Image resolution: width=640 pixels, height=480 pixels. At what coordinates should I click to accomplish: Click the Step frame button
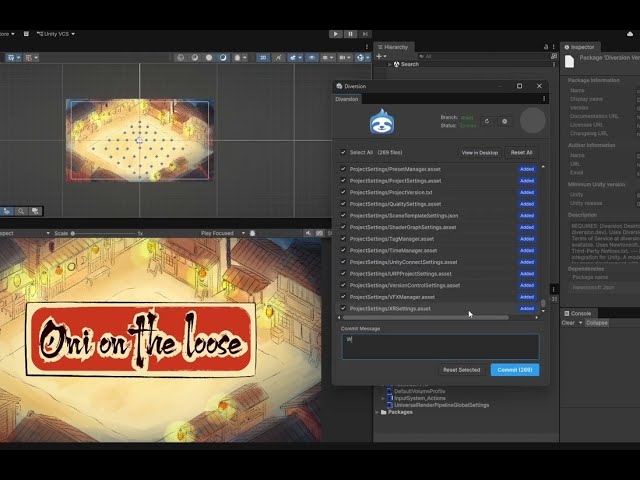point(365,34)
